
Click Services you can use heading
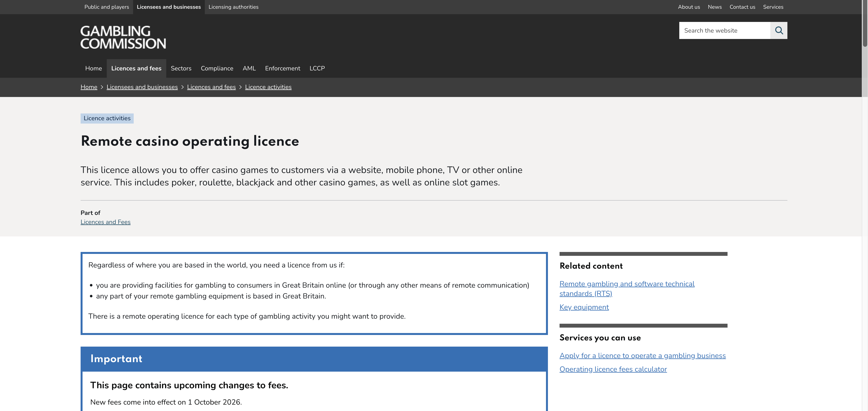coord(600,338)
